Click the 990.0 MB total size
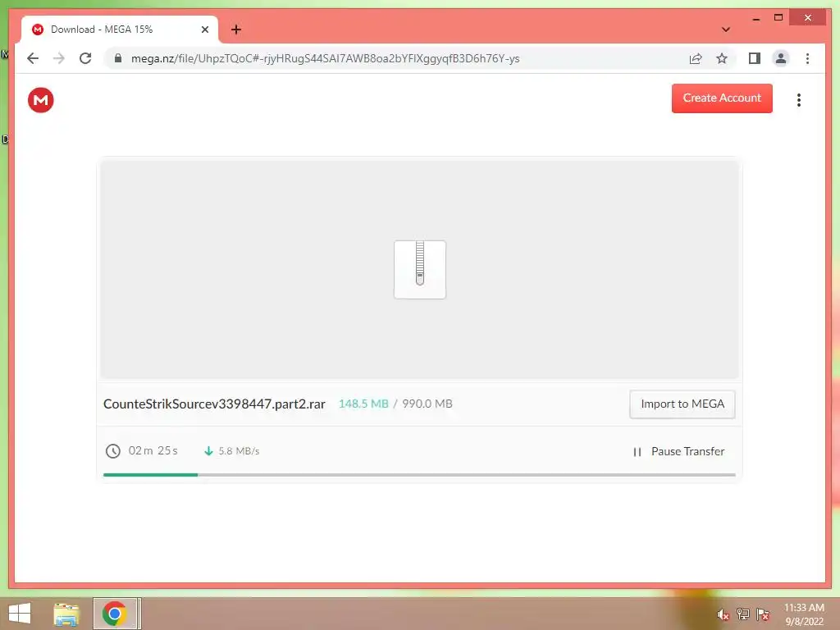 click(x=427, y=404)
